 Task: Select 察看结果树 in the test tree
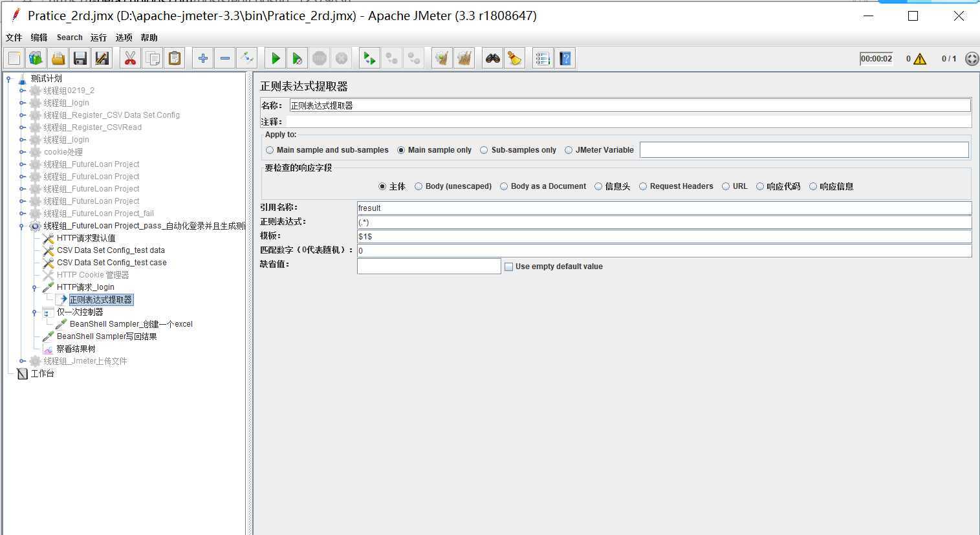tap(76, 349)
